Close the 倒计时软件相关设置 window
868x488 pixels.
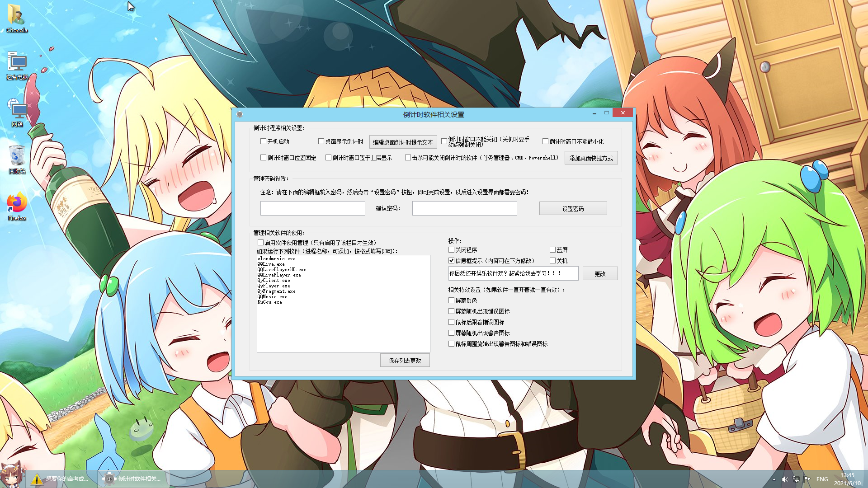tap(623, 113)
